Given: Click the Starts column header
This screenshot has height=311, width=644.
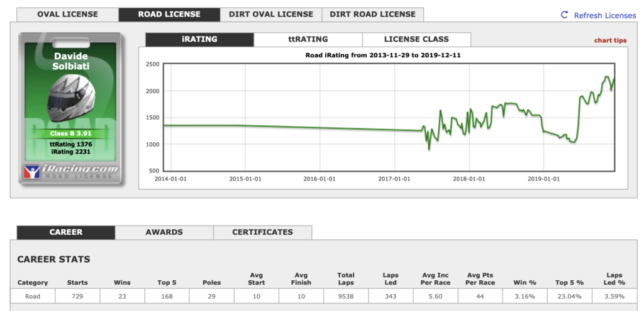Looking at the screenshot, I should tap(77, 283).
